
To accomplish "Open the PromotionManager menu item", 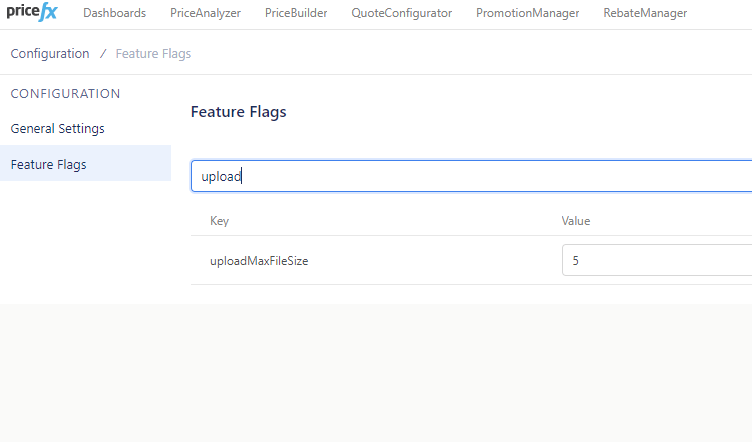I will (527, 13).
